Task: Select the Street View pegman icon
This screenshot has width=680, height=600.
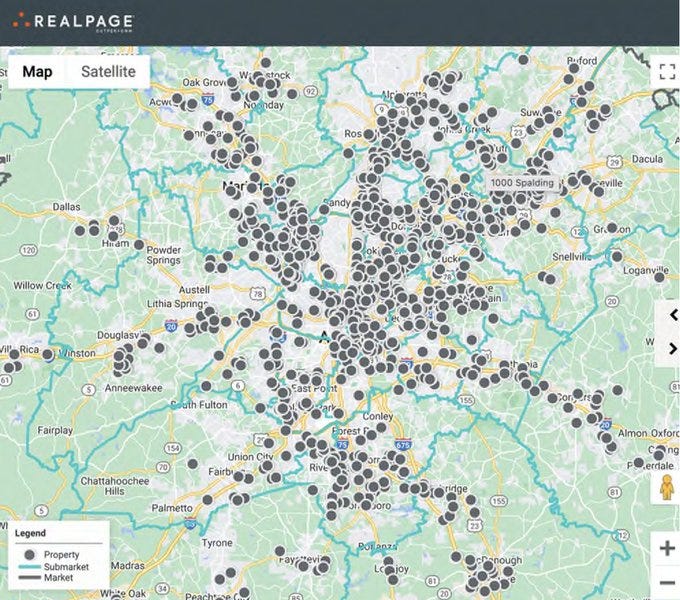Action: pos(667,487)
